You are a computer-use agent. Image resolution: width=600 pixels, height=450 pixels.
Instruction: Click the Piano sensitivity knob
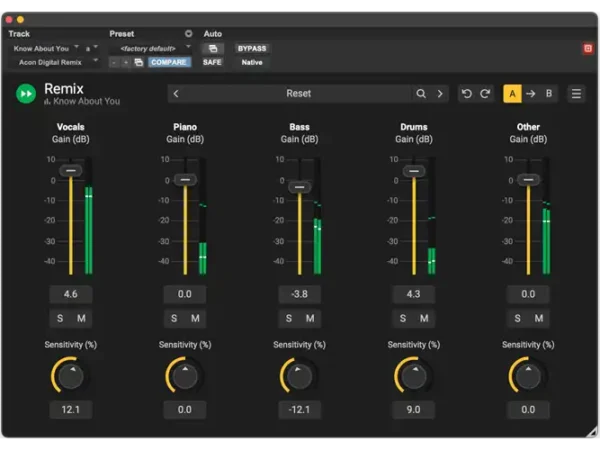tap(185, 376)
